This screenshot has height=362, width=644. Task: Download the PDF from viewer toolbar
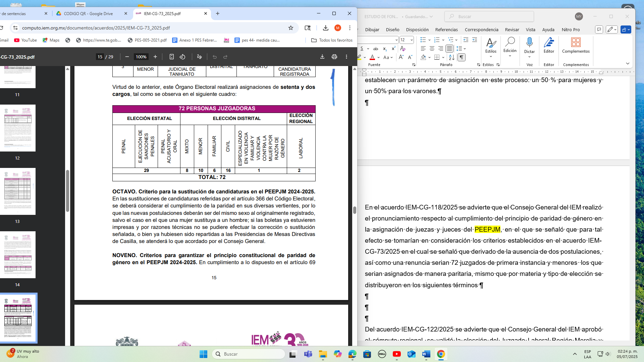click(x=322, y=57)
